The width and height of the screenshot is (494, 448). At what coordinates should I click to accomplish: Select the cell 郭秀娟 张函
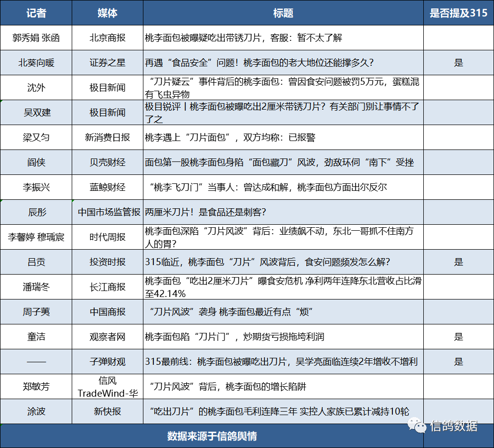36,38
